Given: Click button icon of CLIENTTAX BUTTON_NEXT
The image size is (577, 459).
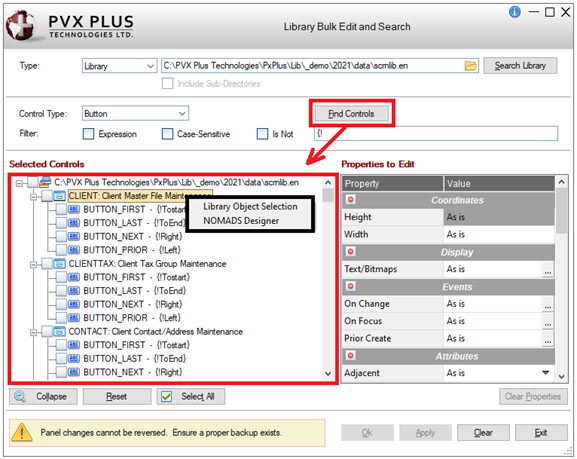Looking at the screenshot, I should 74,304.
